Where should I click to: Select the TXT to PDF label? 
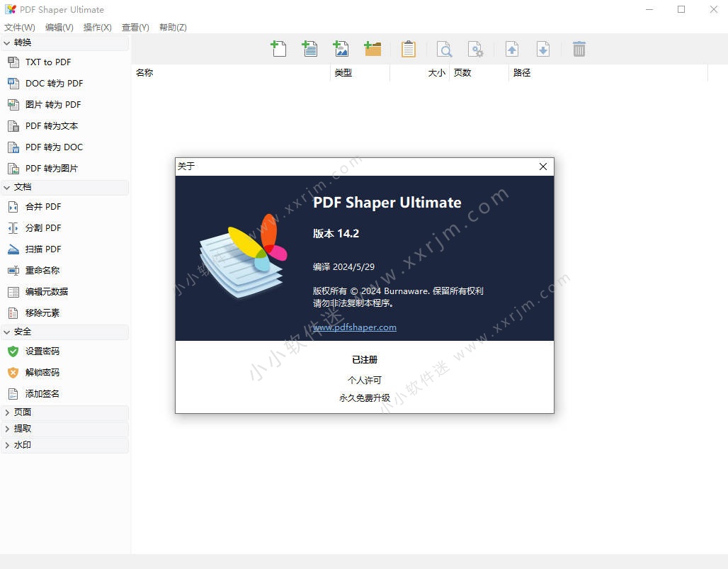point(48,62)
